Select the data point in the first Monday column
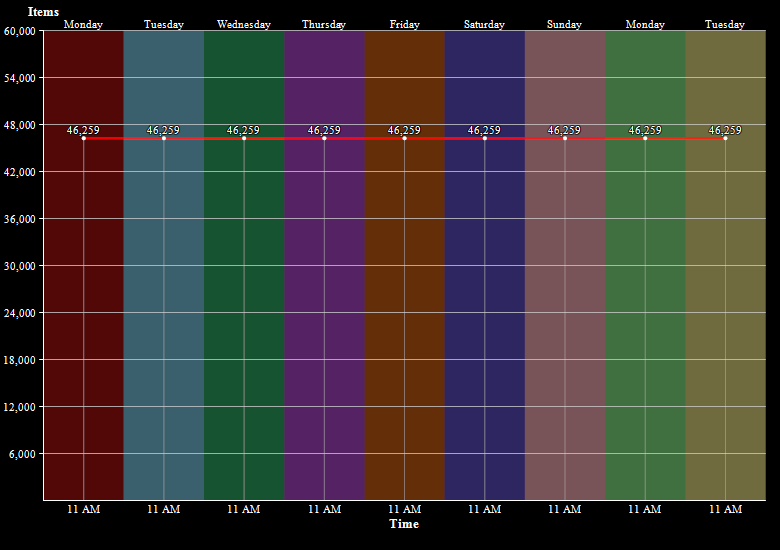780x550 pixels. pyautogui.click(x=83, y=138)
